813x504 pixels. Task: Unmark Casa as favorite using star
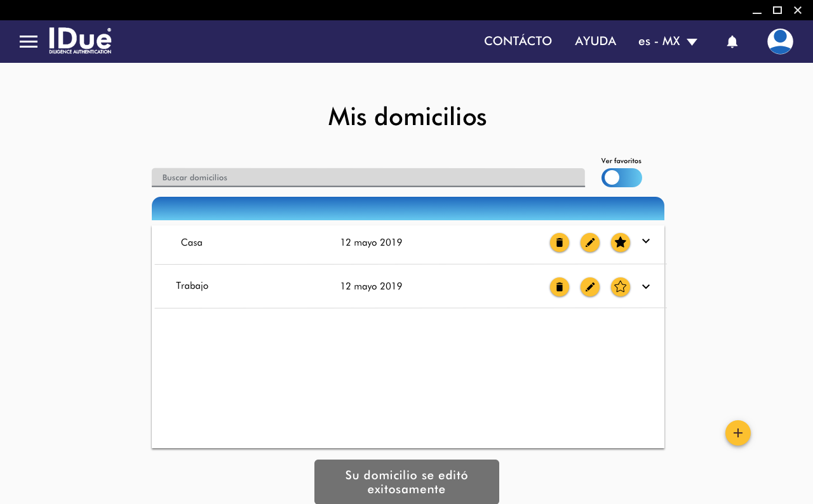621,242
